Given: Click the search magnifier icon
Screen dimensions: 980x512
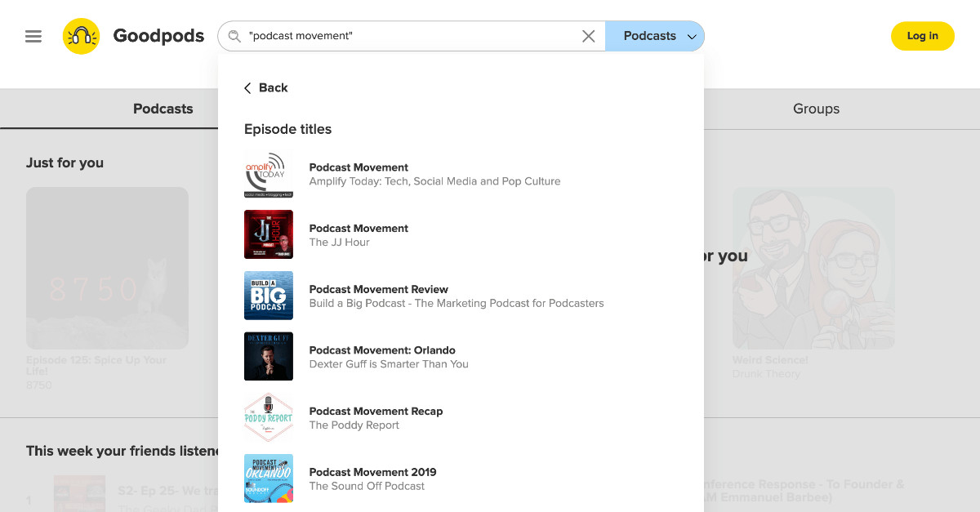Looking at the screenshot, I should (x=234, y=36).
